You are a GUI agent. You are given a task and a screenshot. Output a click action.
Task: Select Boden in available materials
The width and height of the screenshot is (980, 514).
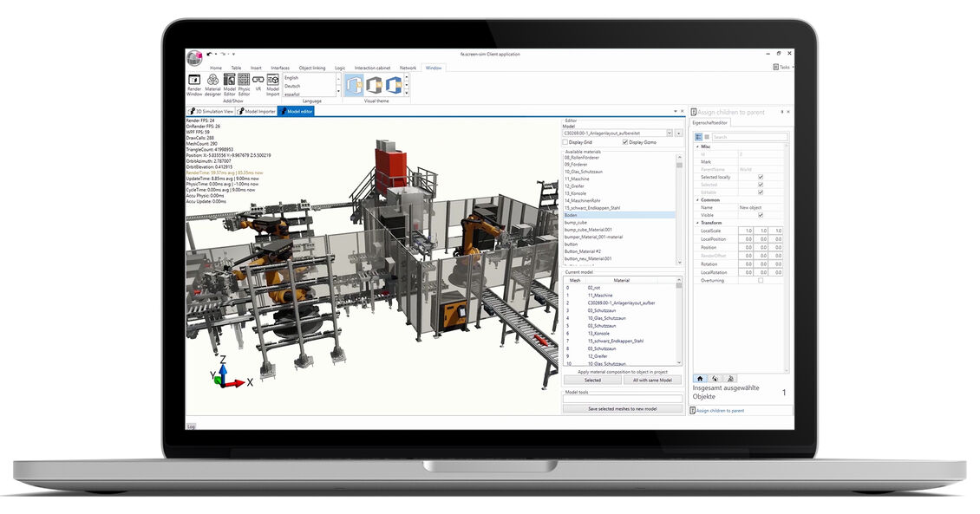(x=618, y=215)
